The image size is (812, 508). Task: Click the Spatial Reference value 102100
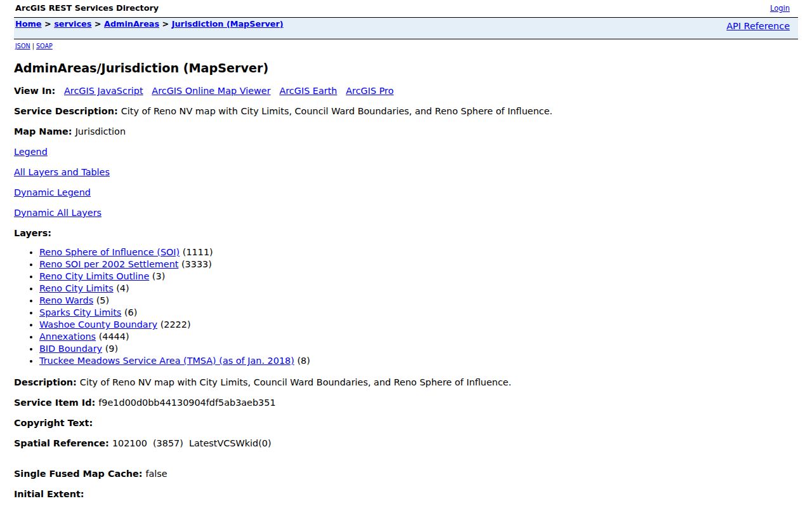pyautogui.click(x=129, y=443)
